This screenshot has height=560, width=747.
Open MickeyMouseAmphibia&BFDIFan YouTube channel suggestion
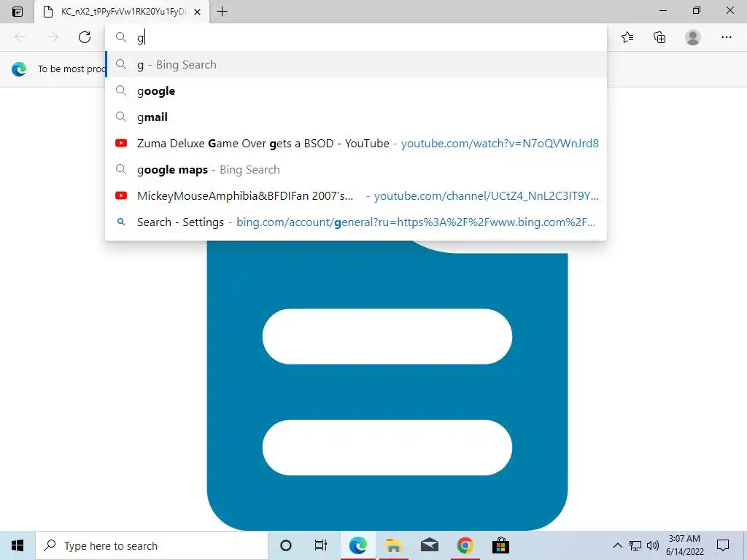tap(356, 195)
